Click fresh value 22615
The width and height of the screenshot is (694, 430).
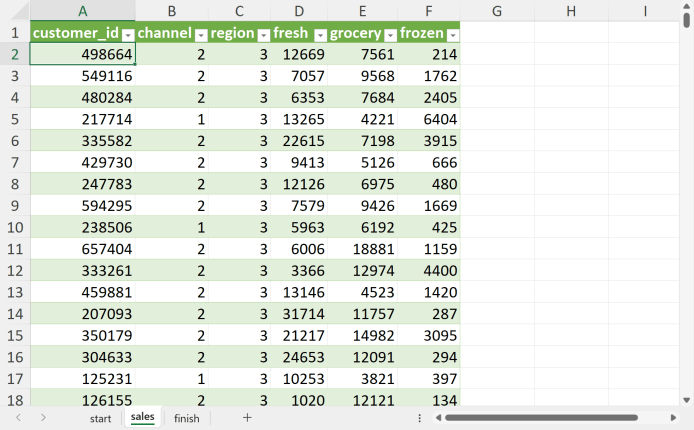pyautogui.click(x=299, y=141)
